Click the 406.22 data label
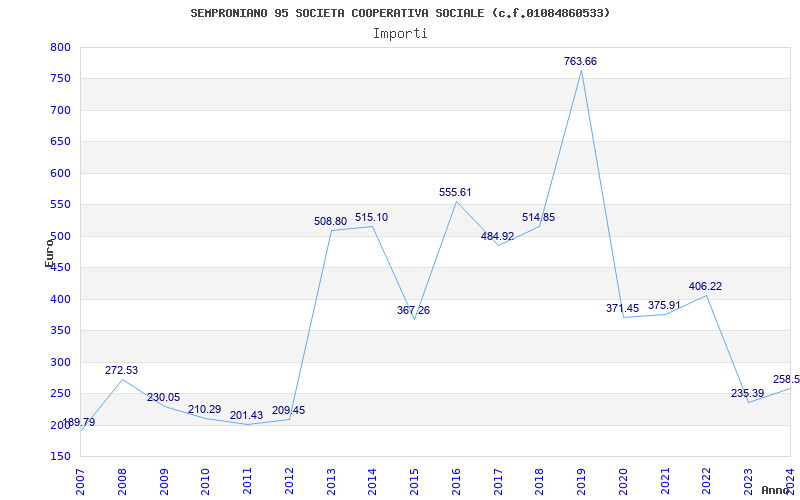Screen dimensions: 800x500 tap(705, 286)
